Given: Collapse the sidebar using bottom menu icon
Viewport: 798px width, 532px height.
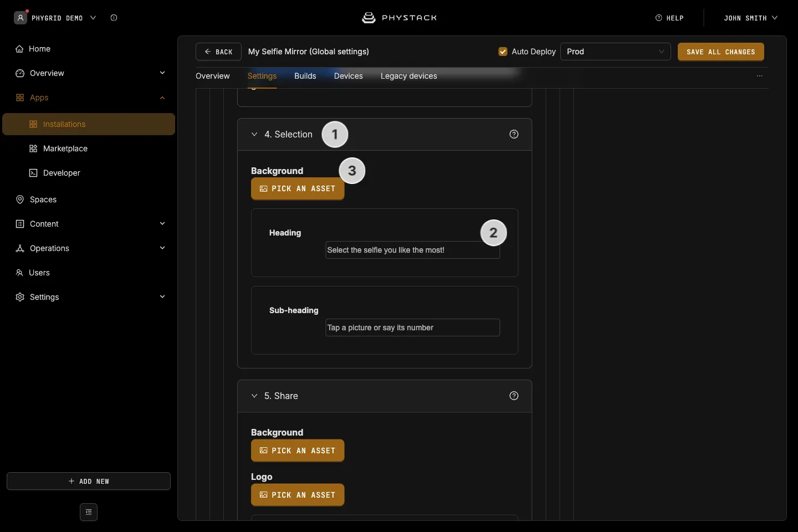Looking at the screenshot, I should (x=89, y=512).
